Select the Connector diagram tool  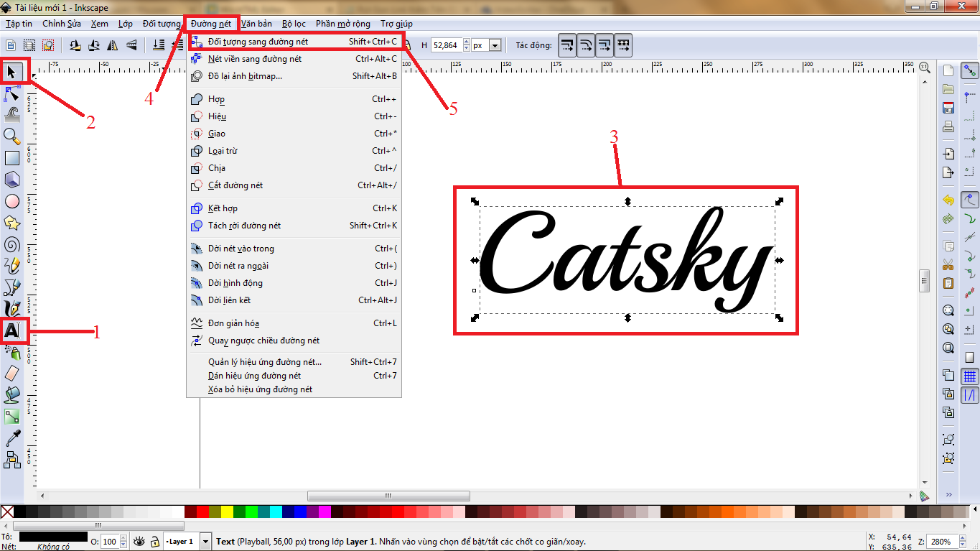(12, 458)
